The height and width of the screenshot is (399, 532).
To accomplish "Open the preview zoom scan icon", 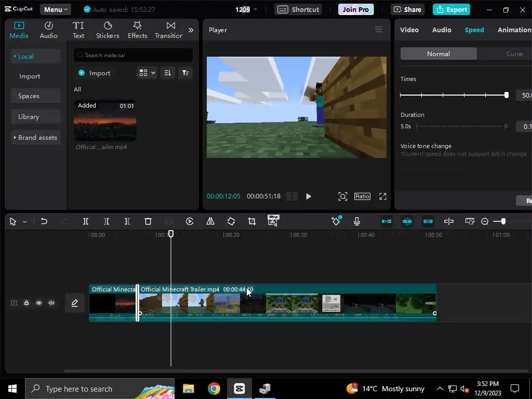I will (343, 196).
